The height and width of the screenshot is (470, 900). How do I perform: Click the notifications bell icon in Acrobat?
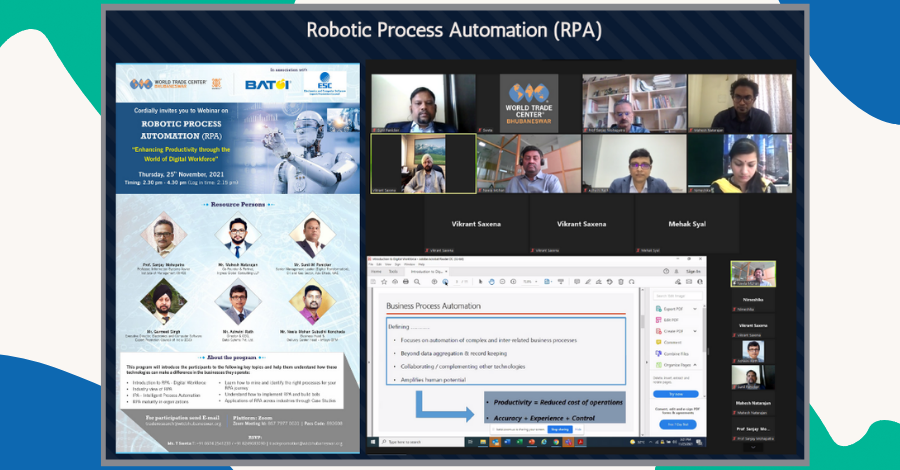tap(676, 271)
